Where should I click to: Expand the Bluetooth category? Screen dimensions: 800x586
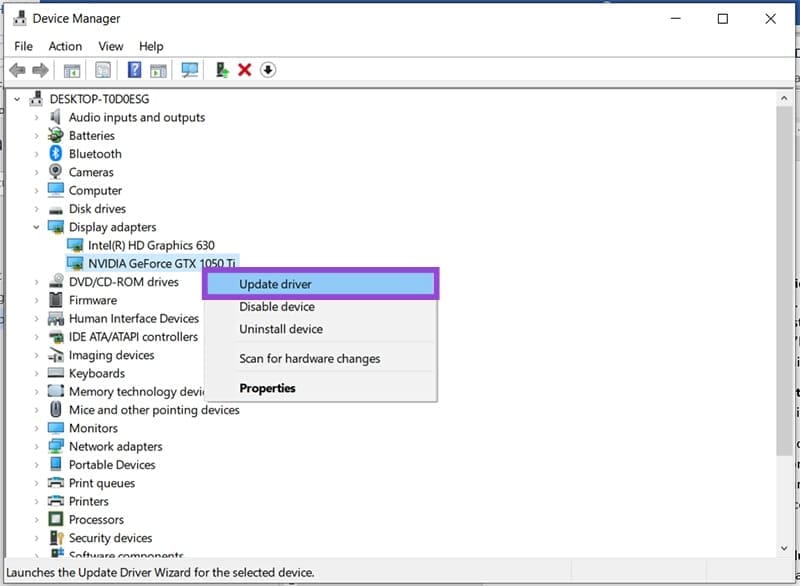(x=38, y=153)
